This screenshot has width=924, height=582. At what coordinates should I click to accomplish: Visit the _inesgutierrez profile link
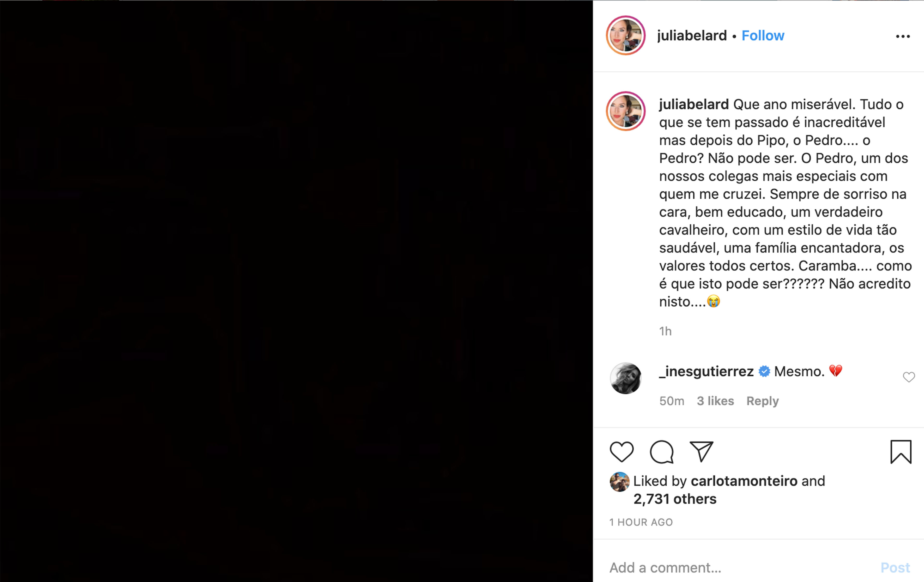[706, 371]
